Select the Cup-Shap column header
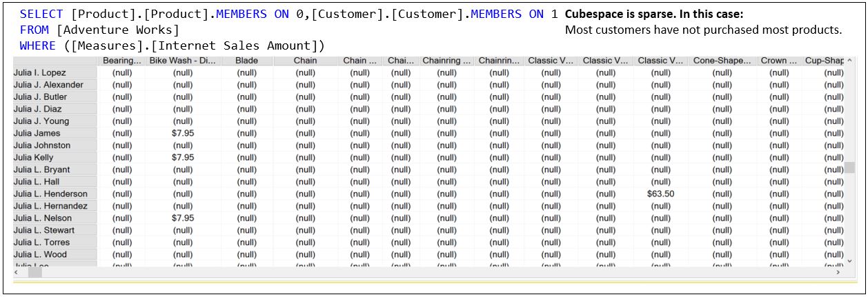This screenshot has height=297, width=868. click(x=824, y=61)
